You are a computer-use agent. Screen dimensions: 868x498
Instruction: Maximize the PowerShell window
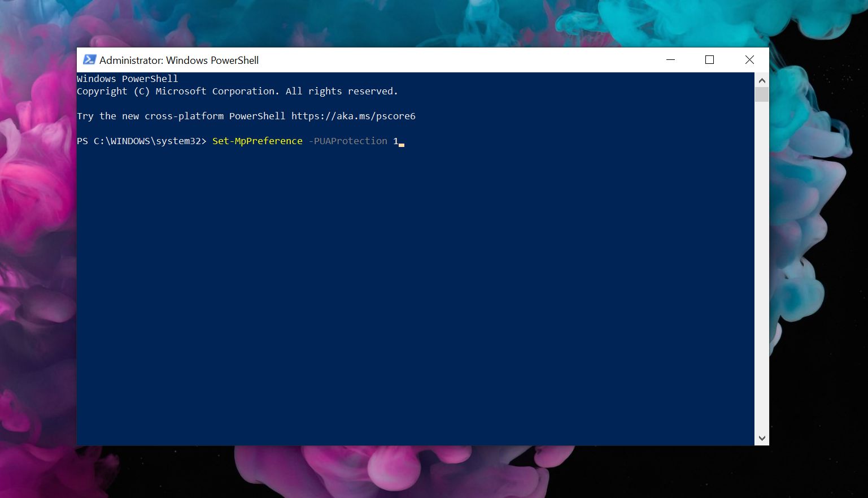click(710, 60)
